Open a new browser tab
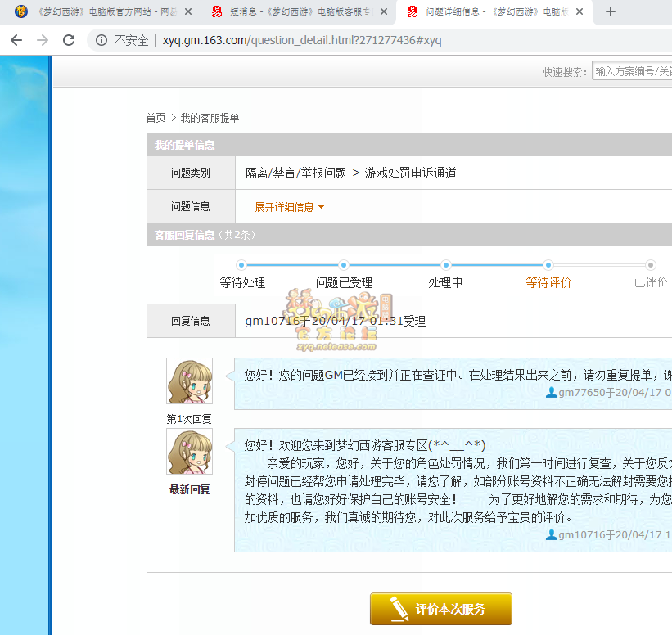 (611, 11)
